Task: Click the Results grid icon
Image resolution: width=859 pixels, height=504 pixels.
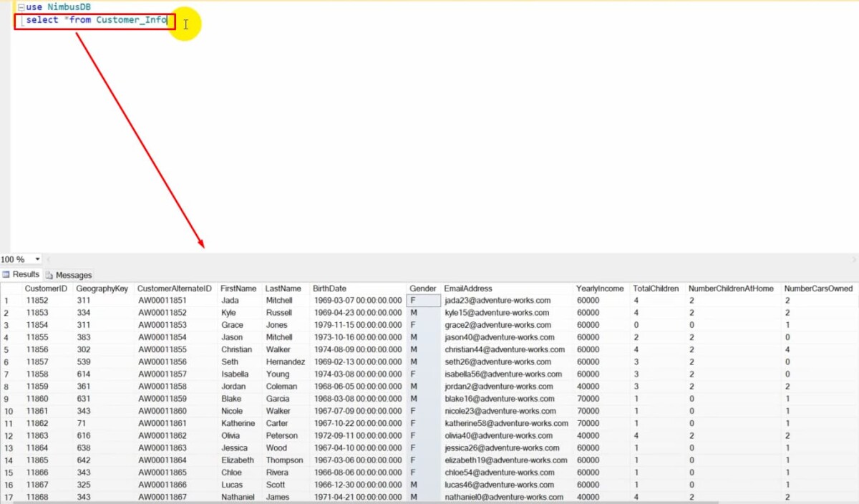Action: (6, 274)
